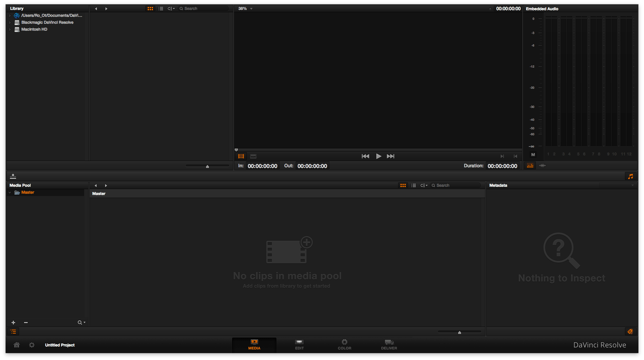Click the viewer filmstrip mode icon
644x360 pixels.
tap(241, 156)
